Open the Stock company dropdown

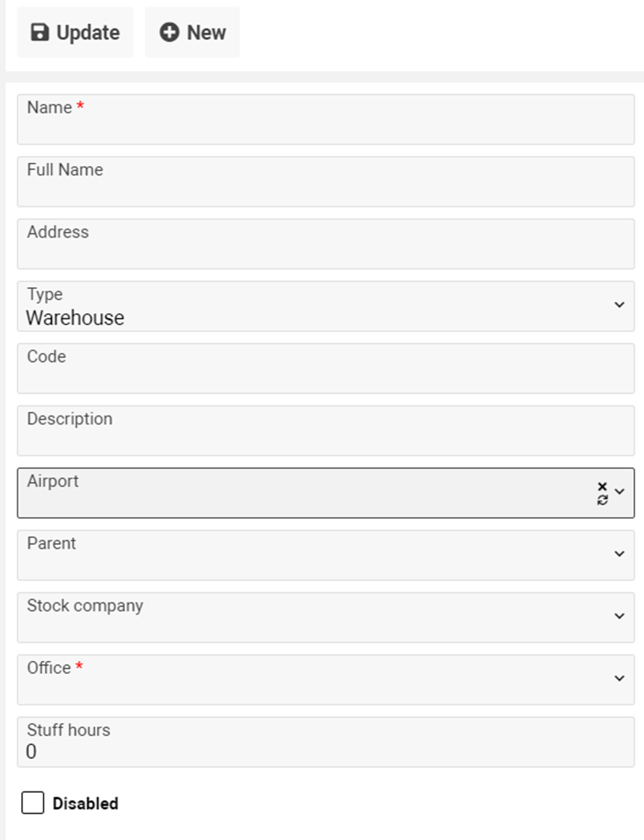tap(619, 617)
